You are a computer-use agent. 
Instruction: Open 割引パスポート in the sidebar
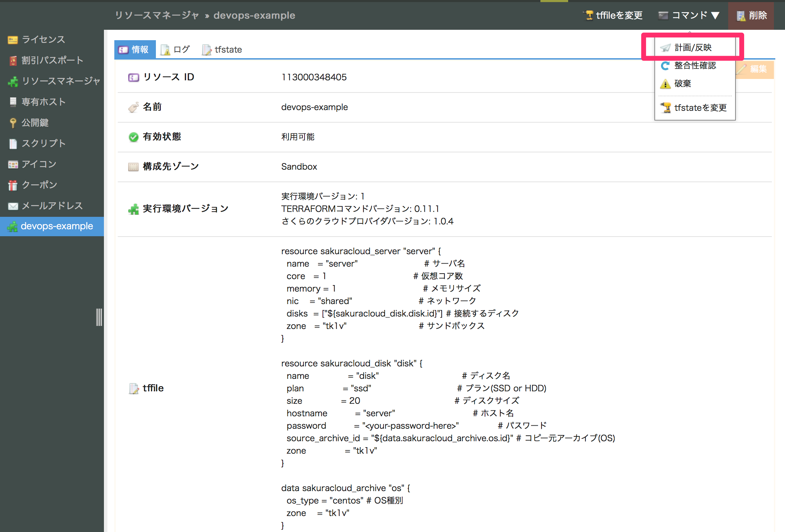point(52,61)
